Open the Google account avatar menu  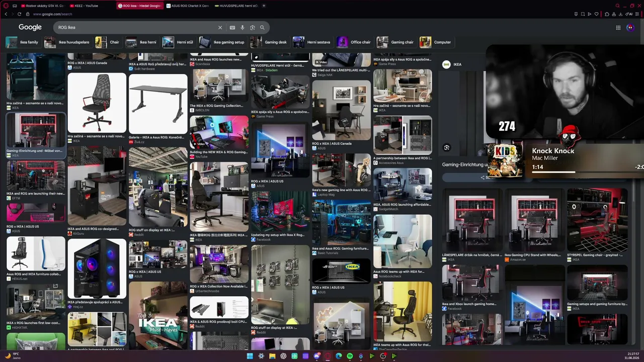coord(630,28)
